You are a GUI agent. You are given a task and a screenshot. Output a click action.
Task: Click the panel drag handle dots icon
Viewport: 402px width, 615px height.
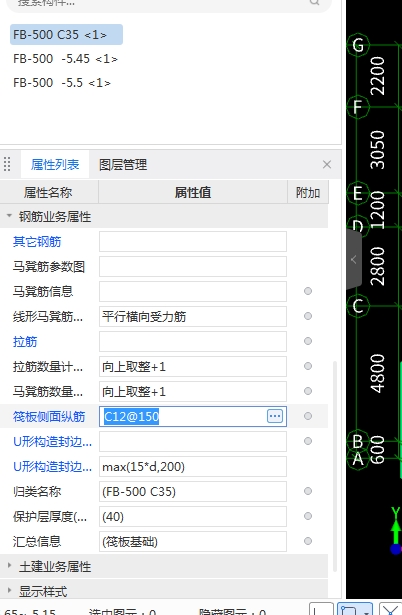pyautogui.click(x=7, y=164)
